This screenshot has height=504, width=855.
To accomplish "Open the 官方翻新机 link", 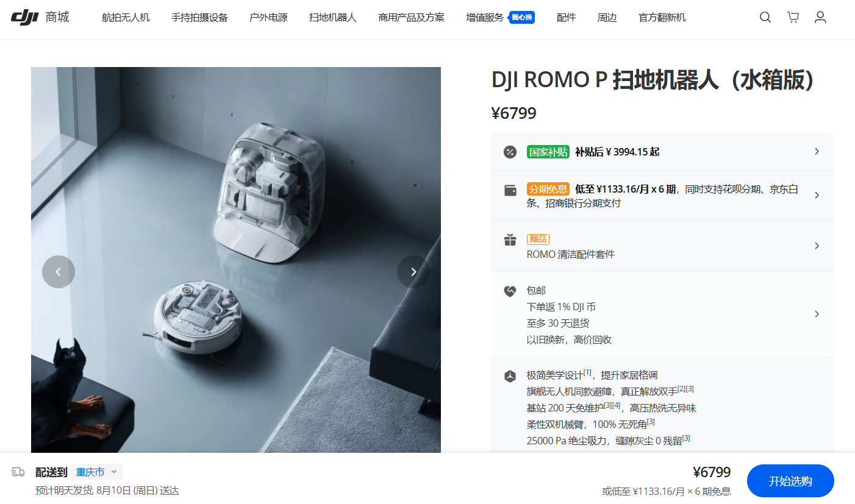I will (662, 18).
